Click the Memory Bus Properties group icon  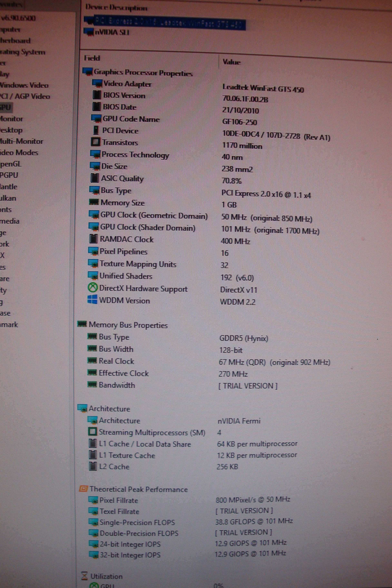[x=82, y=324]
